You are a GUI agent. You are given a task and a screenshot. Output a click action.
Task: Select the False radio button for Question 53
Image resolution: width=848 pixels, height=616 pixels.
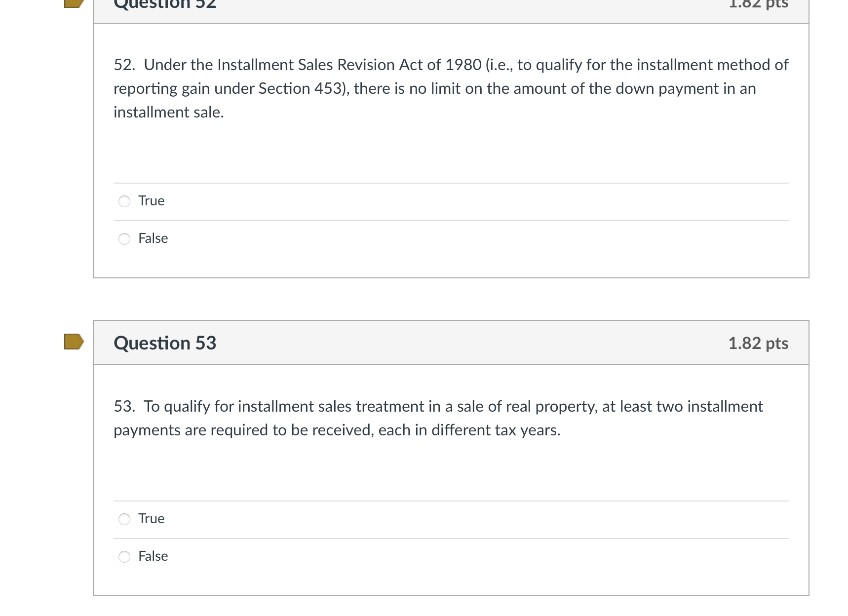pyautogui.click(x=124, y=556)
